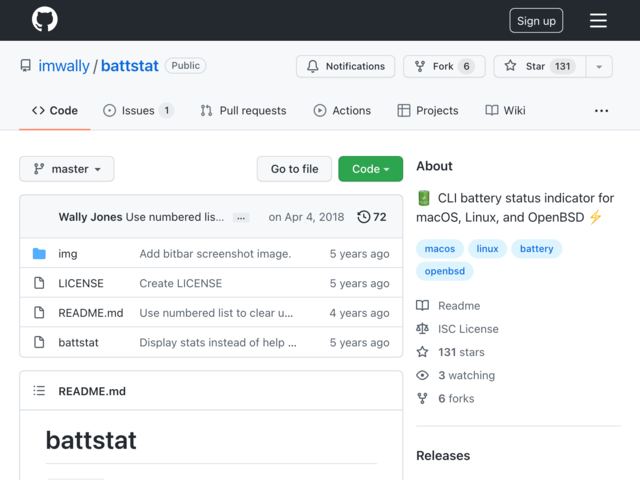Click the Issues count badge 1

(x=167, y=111)
